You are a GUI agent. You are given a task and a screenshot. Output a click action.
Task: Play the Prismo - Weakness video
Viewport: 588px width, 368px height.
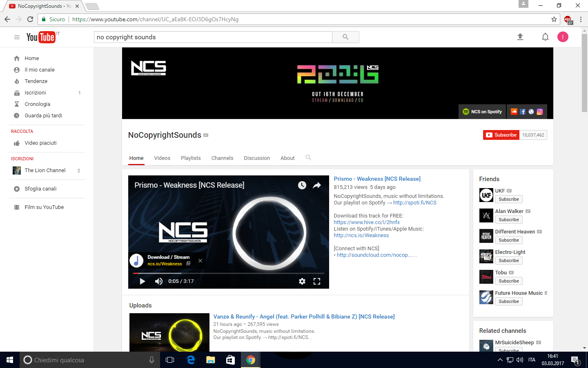(x=143, y=281)
